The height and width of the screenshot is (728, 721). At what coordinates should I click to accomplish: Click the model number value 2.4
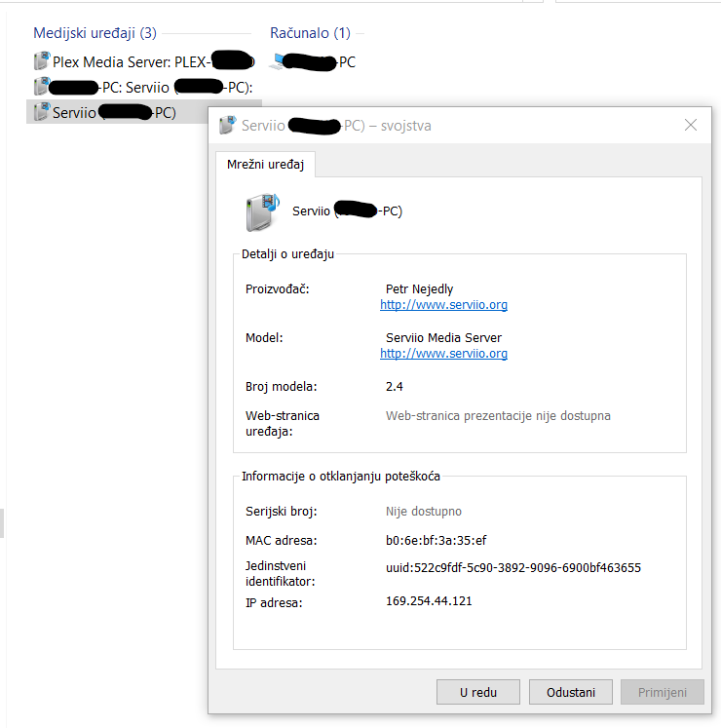[x=395, y=386]
